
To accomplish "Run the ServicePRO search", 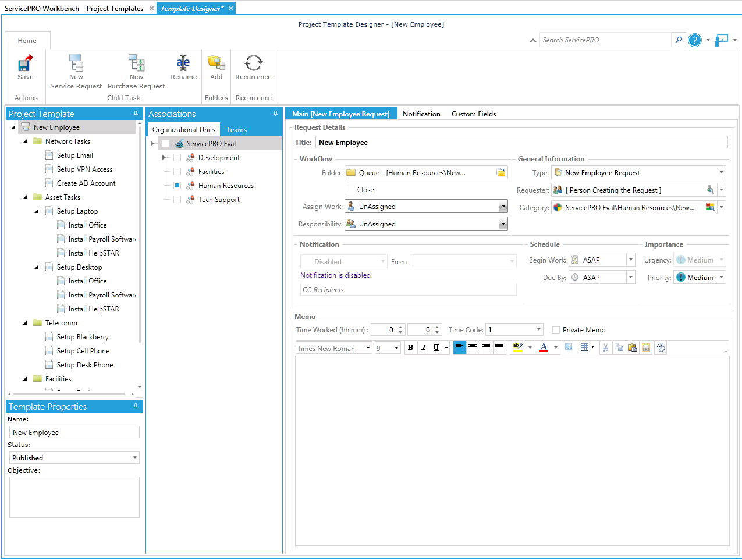I will pos(679,40).
